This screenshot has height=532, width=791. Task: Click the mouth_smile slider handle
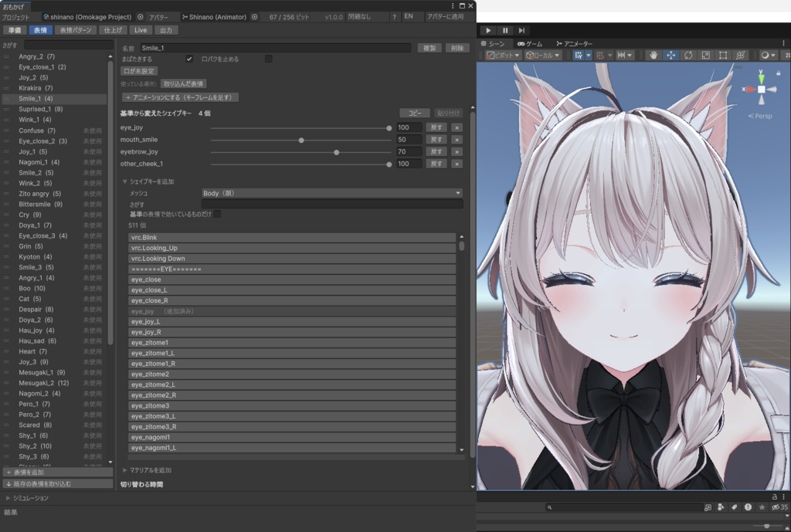tap(301, 141)
